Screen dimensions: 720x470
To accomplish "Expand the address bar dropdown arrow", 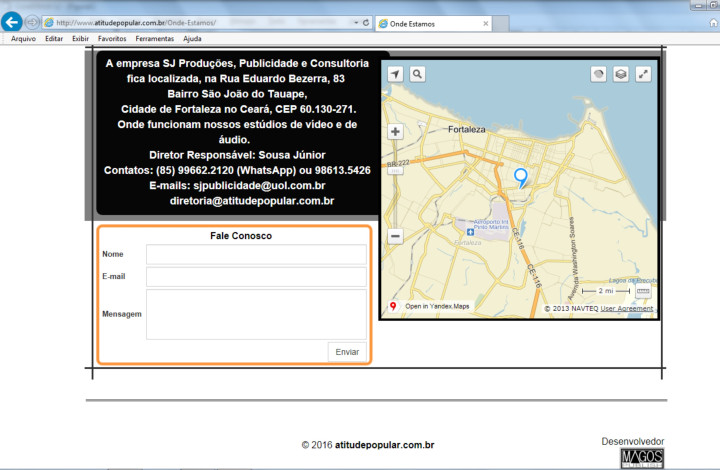I will coord(356,22).
